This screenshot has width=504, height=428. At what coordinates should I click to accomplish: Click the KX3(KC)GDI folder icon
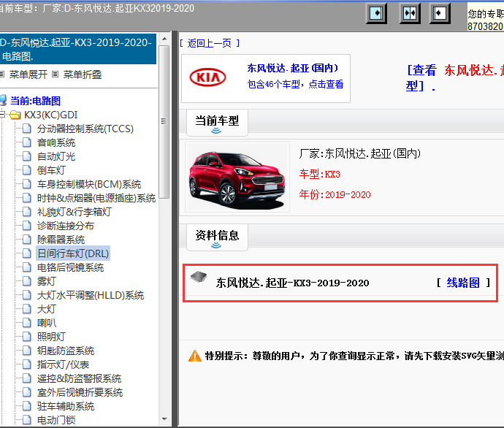15,115
